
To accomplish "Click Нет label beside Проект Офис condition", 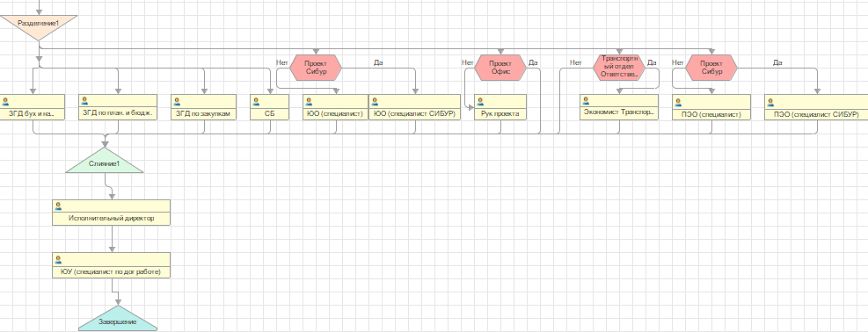I will [468, 62].
